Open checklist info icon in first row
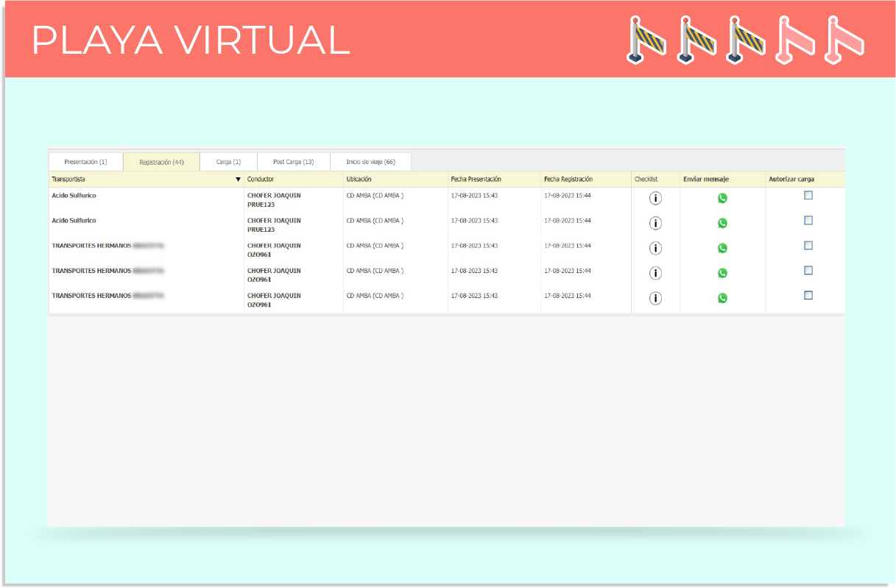Image resolution: width=896 pixels, height=588 pixels. (x=655, y=198)
